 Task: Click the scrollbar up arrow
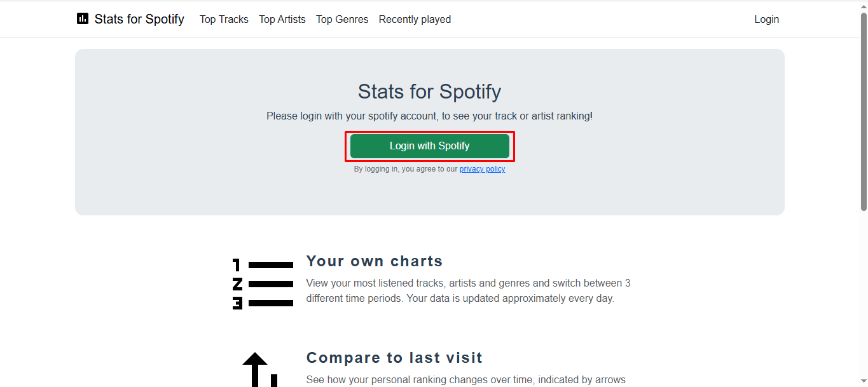tap(864, 5)
